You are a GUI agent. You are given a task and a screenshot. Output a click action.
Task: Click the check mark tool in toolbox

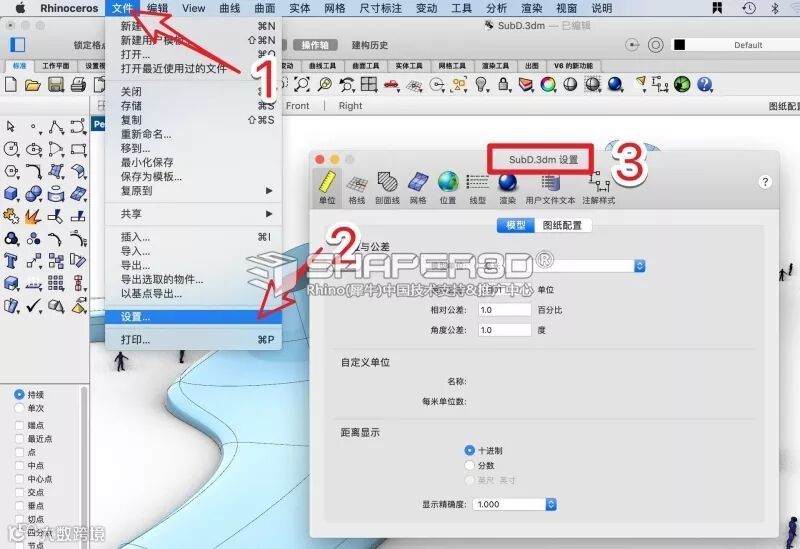(x=33, y=306)
